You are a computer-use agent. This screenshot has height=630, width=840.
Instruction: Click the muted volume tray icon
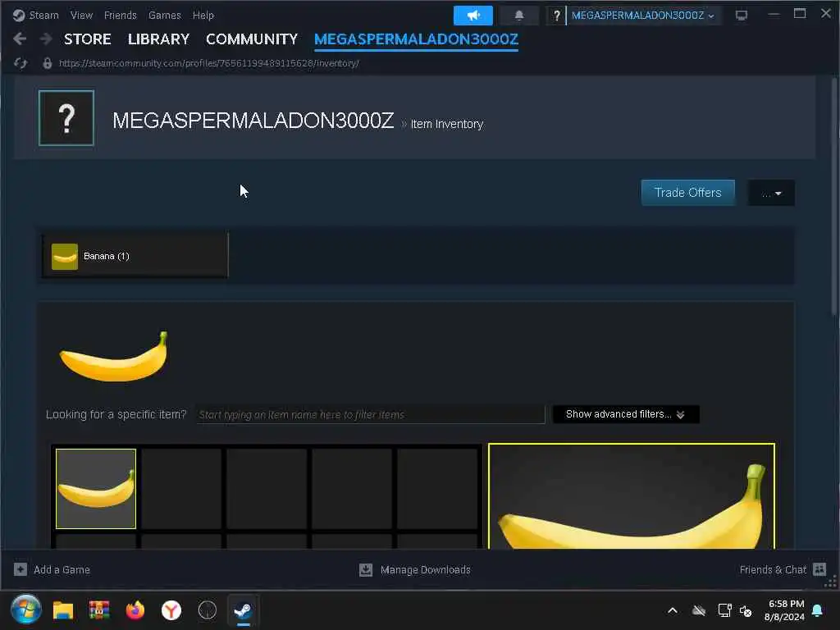[746, 610]
